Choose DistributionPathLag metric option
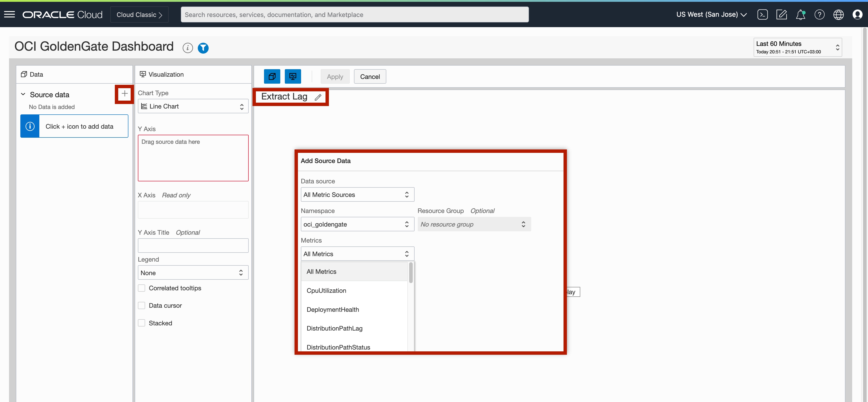Viewport: 868px width, 402px height. click(x=334, y=328)
